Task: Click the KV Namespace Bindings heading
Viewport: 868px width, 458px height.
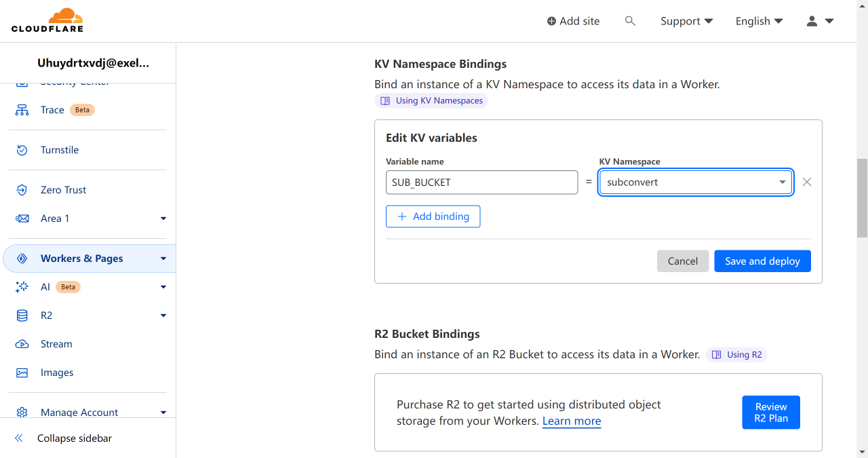Action: click(441, 64)
